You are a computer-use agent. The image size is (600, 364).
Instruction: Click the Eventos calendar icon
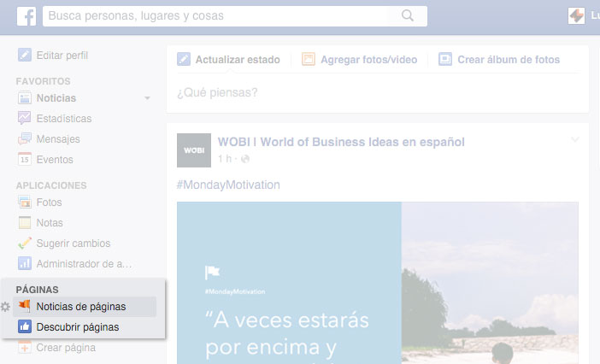point(25,159)
